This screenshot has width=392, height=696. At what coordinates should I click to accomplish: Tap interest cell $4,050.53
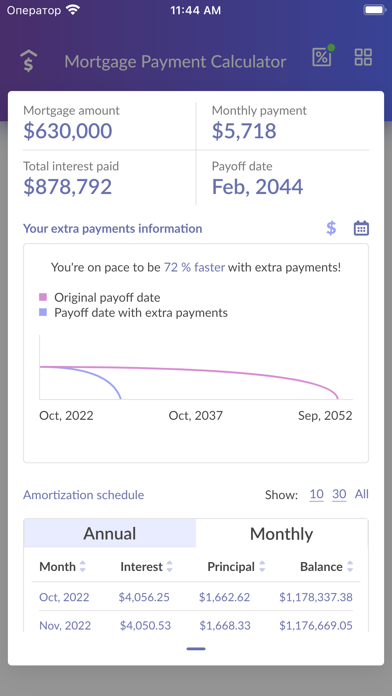(145, 625)
